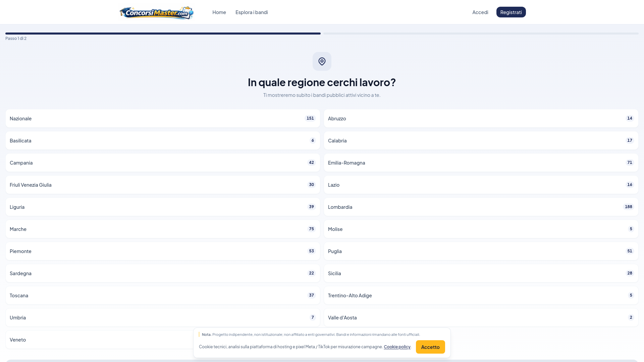Click the Registrati button

[x=511, y=12]
